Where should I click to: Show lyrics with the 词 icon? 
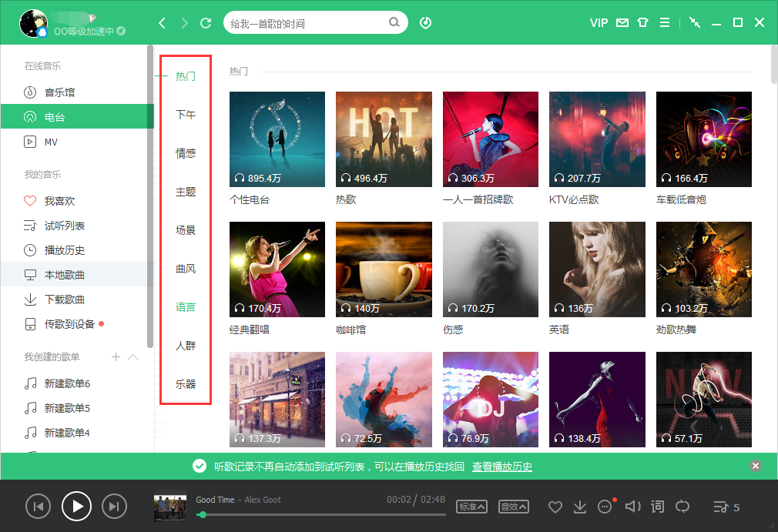point(657,506)
